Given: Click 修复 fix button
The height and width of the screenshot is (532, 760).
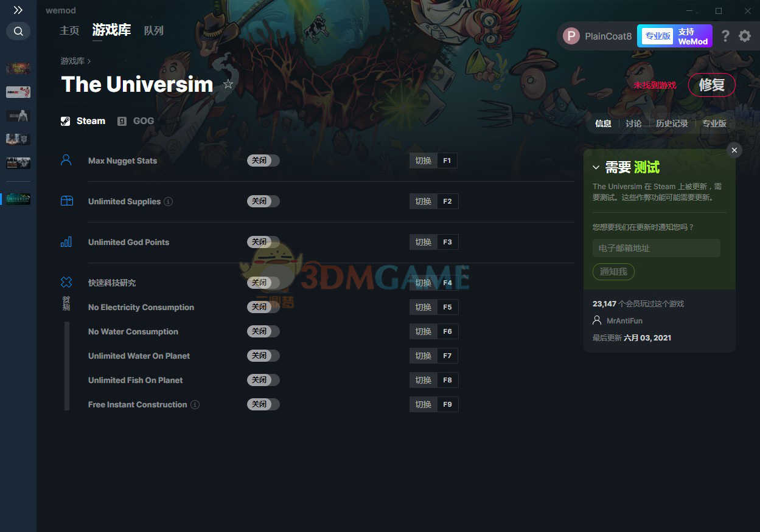Looking at the screenshot, I should (x=711, y=85).
